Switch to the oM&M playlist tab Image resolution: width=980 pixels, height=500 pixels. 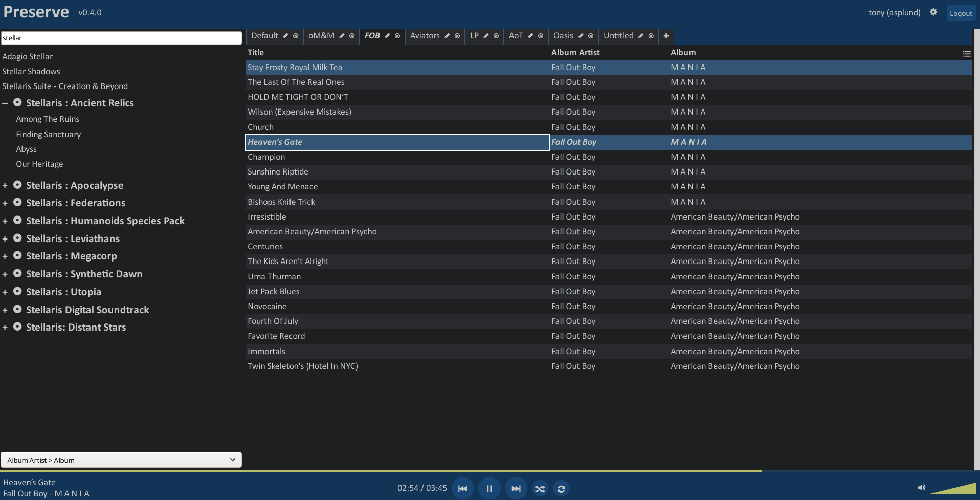coord(321,36)
